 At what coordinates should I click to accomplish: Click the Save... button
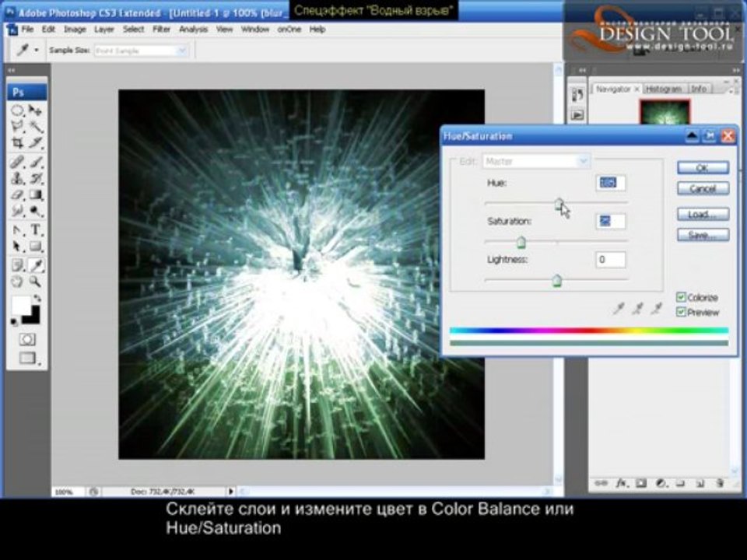coord(703,235)
